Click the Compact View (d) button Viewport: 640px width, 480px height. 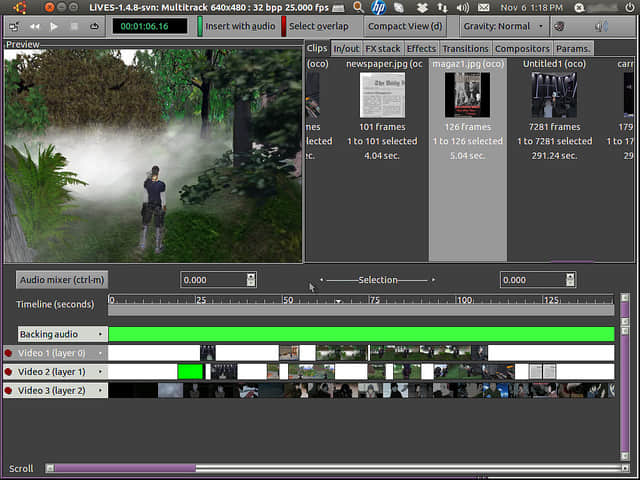coord(405,26)
